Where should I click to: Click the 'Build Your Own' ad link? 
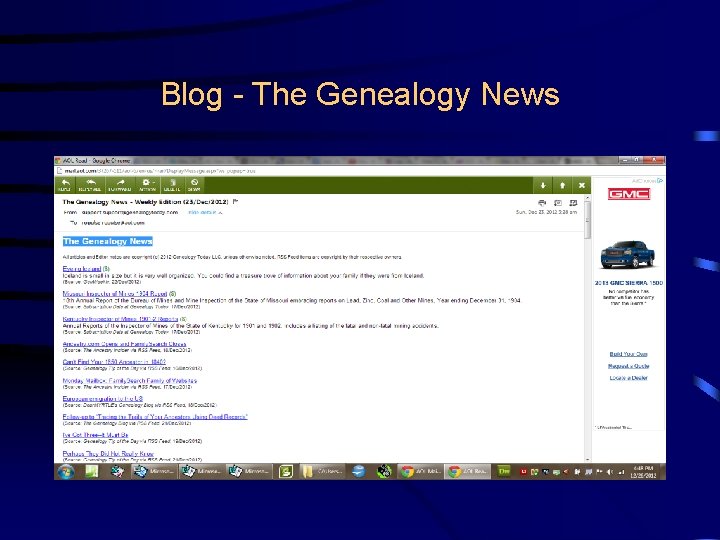[629, 354]
